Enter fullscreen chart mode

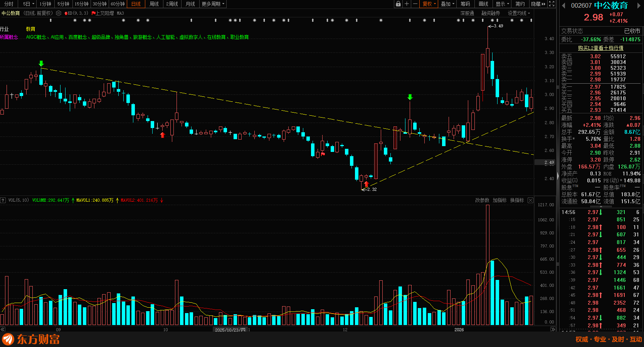[x=552, y=4]
